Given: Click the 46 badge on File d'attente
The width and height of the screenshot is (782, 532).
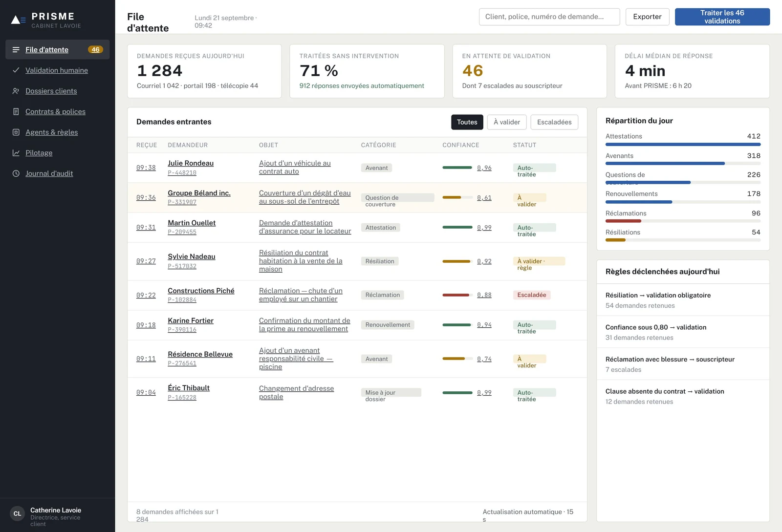Looking at the screenshot, I should 95,50.
